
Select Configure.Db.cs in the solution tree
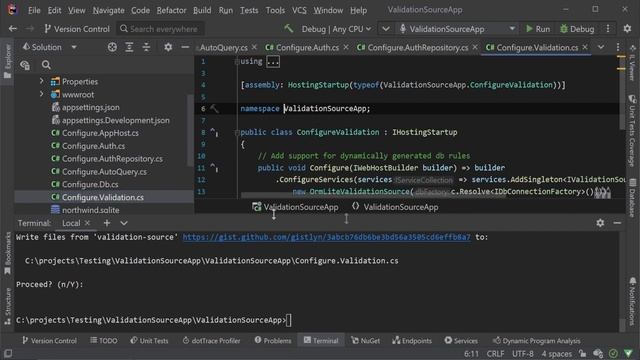90,184
